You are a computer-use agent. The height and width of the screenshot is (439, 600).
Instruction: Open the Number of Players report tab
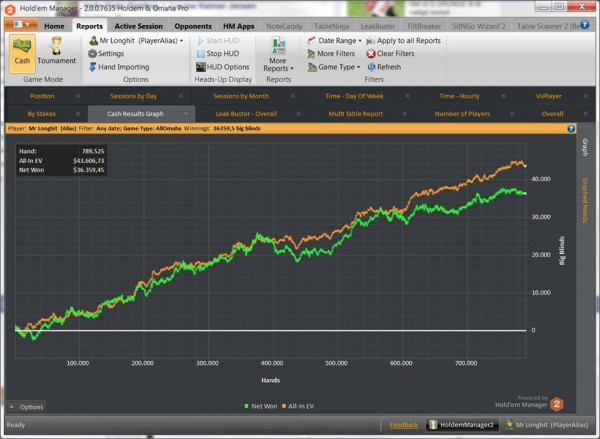[x=462, y=114]
